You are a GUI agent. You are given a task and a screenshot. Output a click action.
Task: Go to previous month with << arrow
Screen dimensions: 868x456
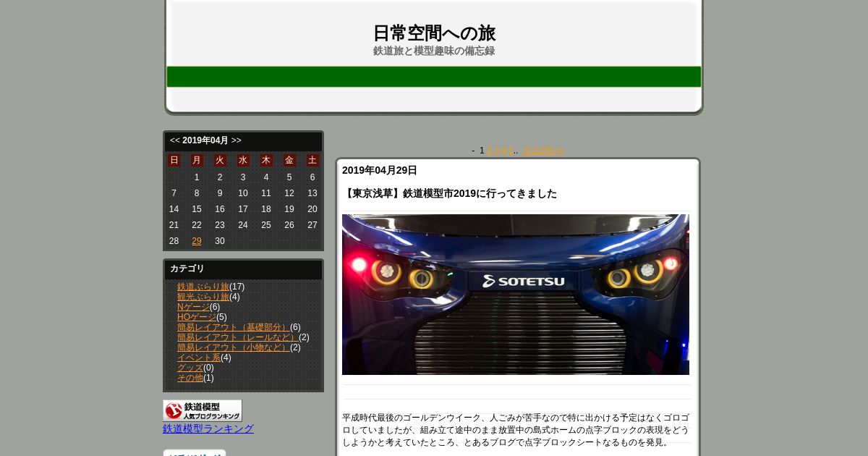(x=175, y=140)
